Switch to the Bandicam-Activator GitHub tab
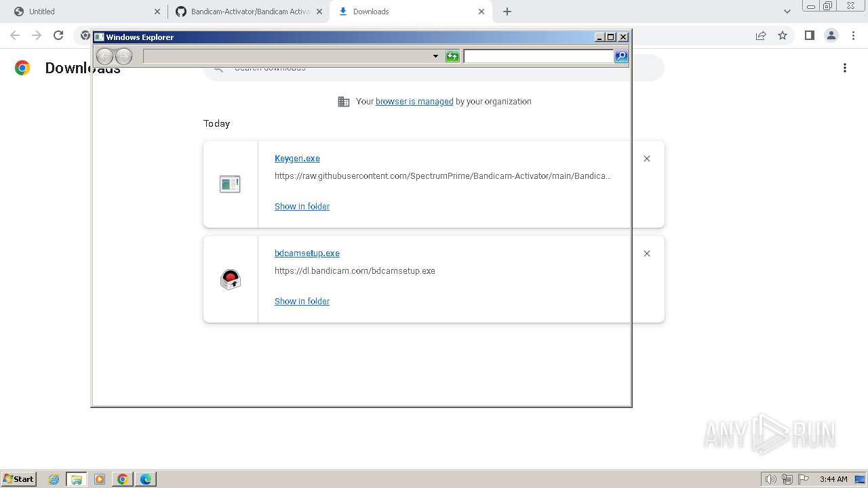The width and height of the screenshot is (868, 488). click(248, 12)
